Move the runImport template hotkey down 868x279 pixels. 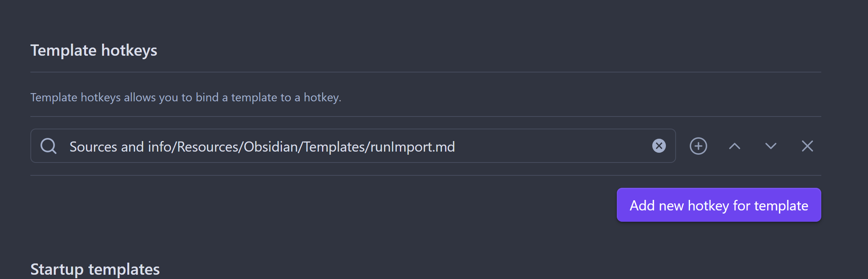(771, 146)
